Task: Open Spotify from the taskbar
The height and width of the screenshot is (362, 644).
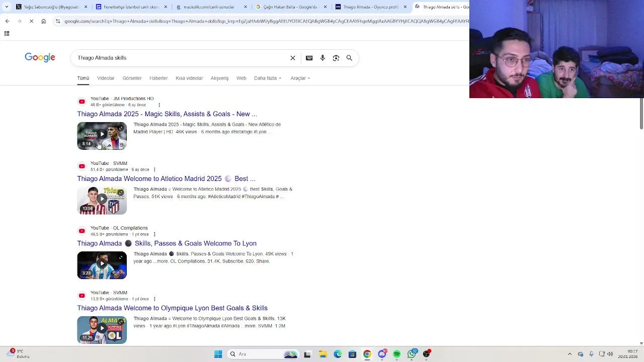Action: coord(397,354)
